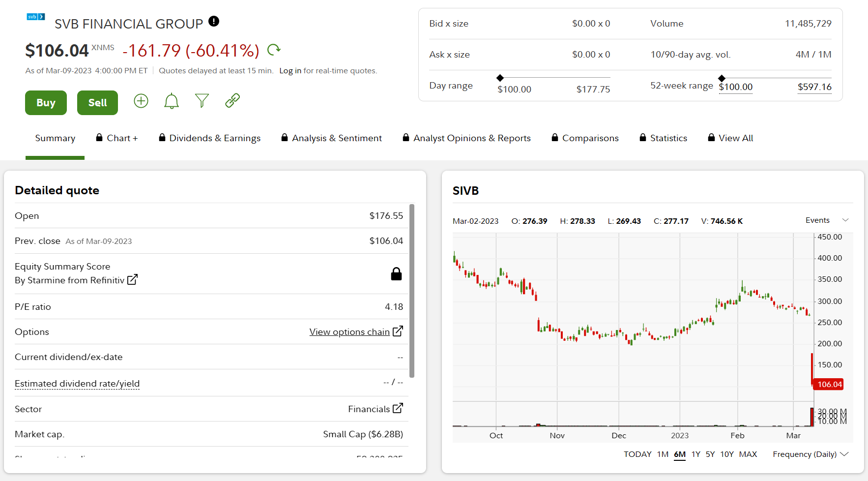This screenshot has height=481, width=868.
Task: Click the Open price $176.55
Action: click(x=386, y=216)
